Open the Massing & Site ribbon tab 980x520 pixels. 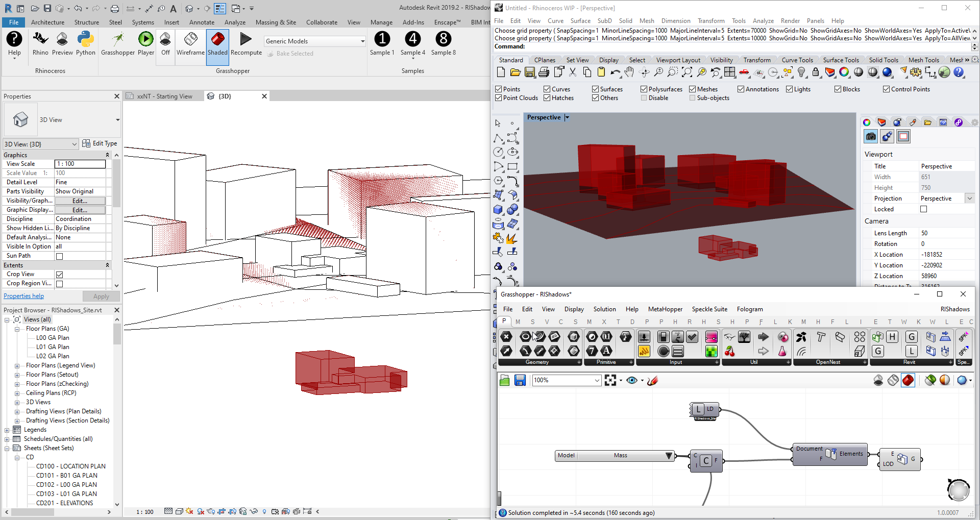click(276, 22)
